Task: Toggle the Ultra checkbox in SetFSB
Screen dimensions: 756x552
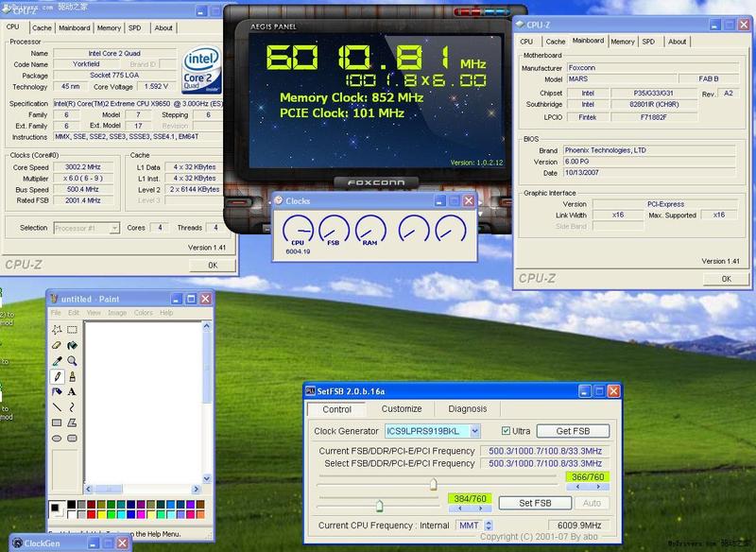Action: [506, 431]
